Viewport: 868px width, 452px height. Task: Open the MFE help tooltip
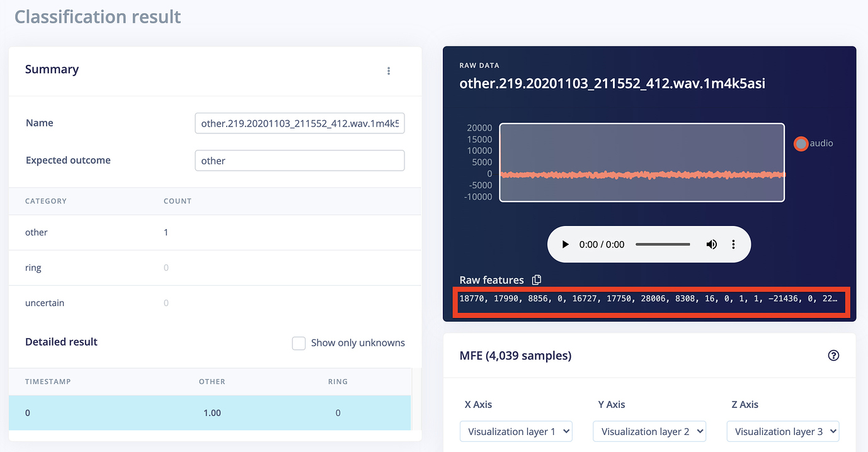pos(833,355)
